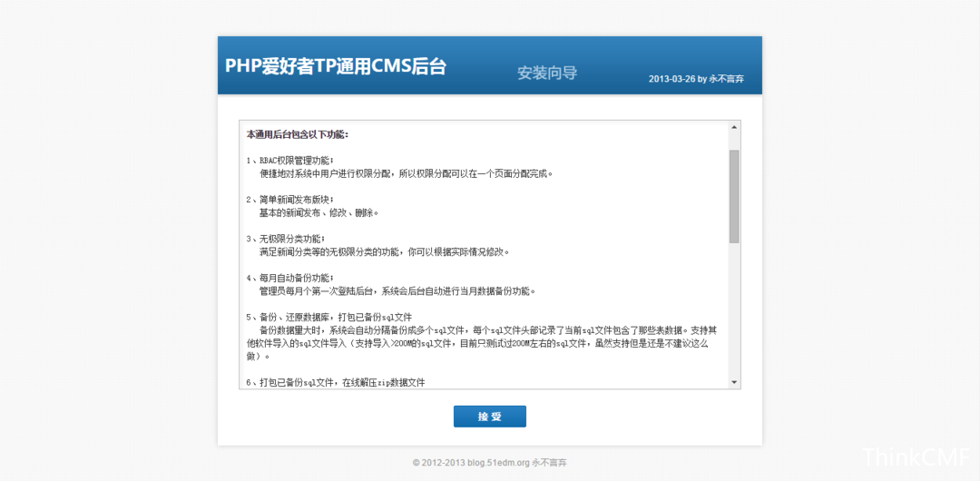Viewport: 980px width, 481px height.
Task: Click the 在线解压zip数据文件 item line
Action: [336, 383]
